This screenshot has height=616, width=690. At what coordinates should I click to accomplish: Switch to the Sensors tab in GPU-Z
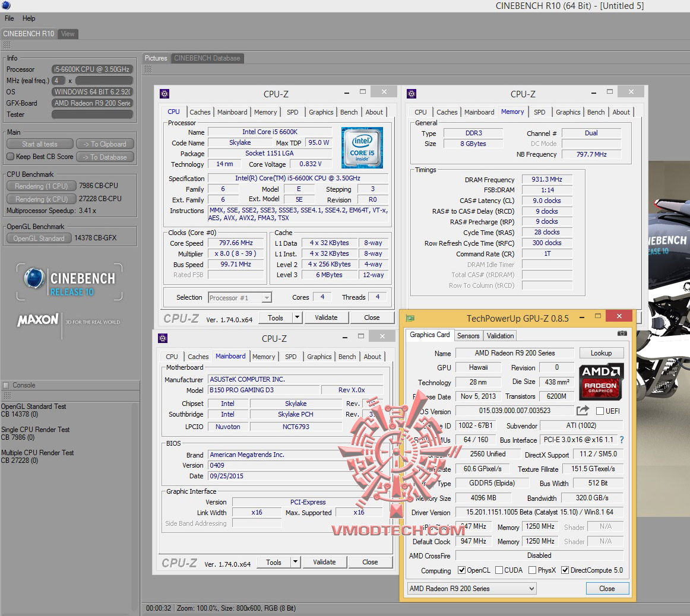click(468, 335)
